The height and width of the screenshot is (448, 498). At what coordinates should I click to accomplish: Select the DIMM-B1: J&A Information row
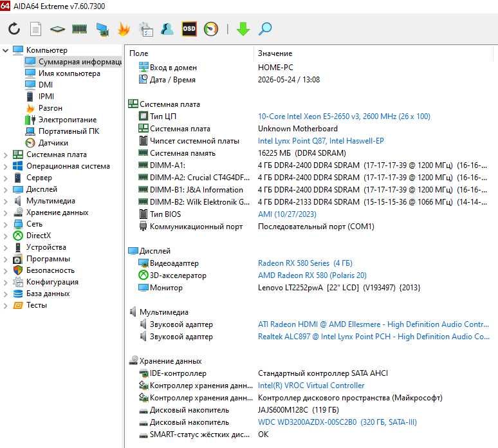(x=313, y=190)
